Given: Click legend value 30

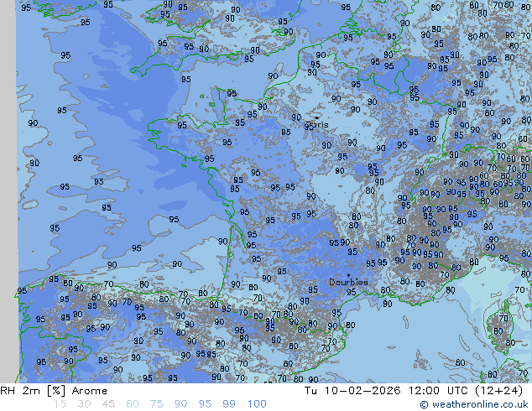Looking at the screenshot, I should [84, 404].
